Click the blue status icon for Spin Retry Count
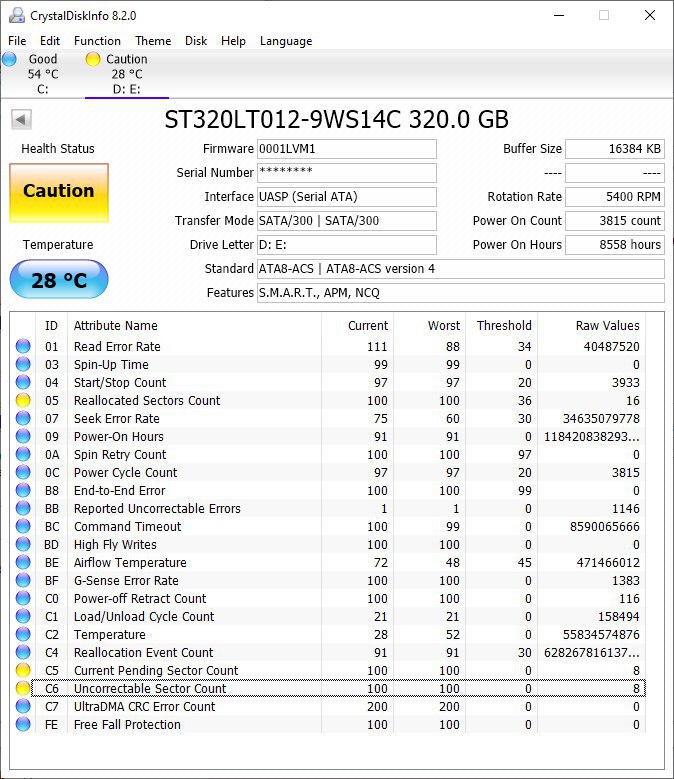The image size is (674, 779). coord(23,454)
